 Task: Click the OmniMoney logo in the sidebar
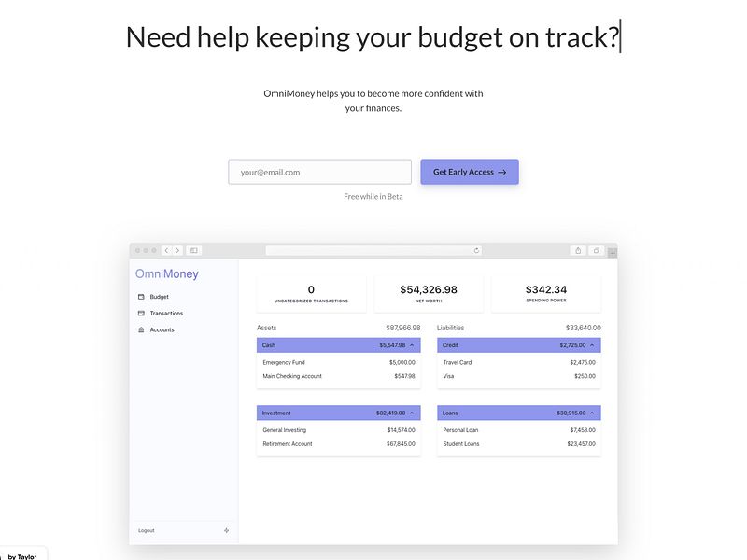tap(167, 273)
